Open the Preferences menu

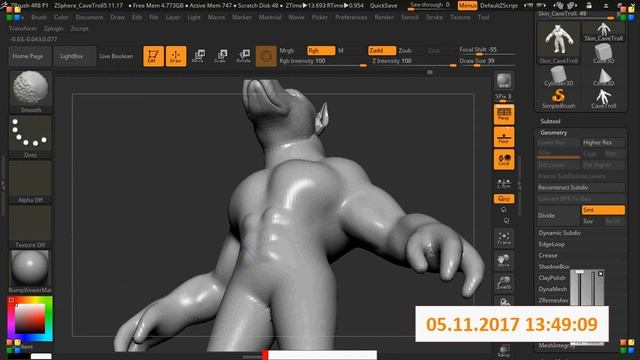[351, 18]
